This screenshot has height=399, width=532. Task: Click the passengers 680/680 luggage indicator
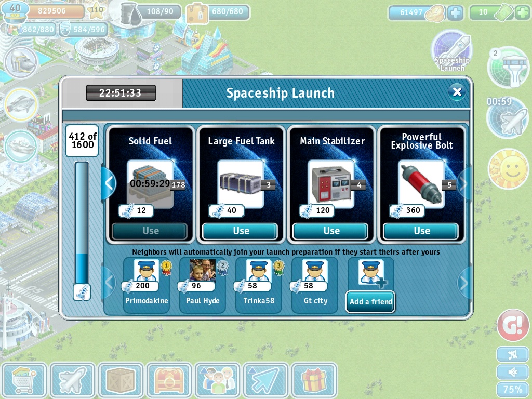coord(218,12)
